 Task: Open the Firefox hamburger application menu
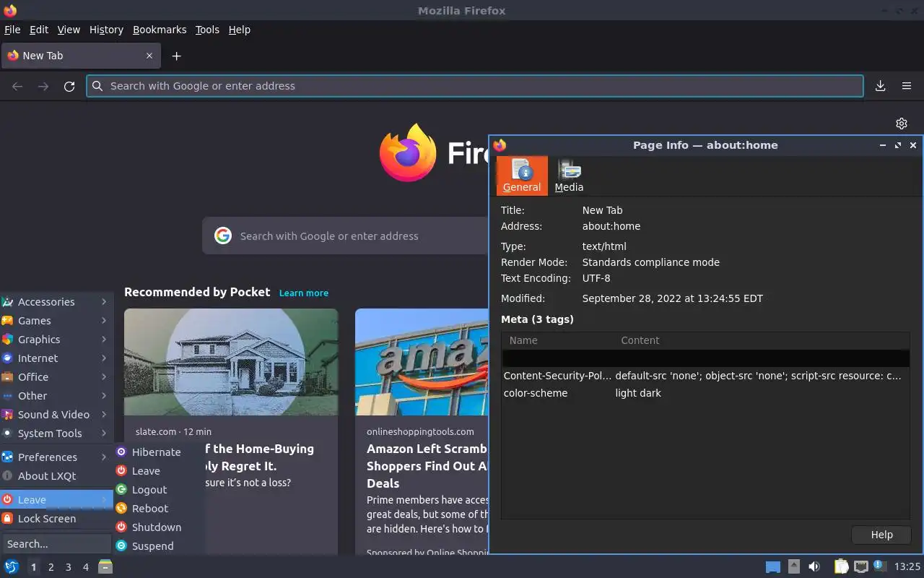(907, 86)
